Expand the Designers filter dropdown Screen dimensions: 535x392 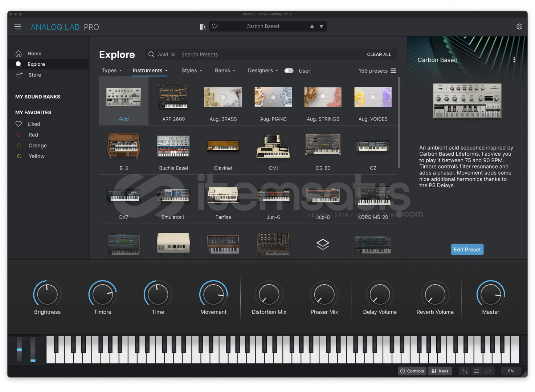pyautogui.click(x=263, y=70)
